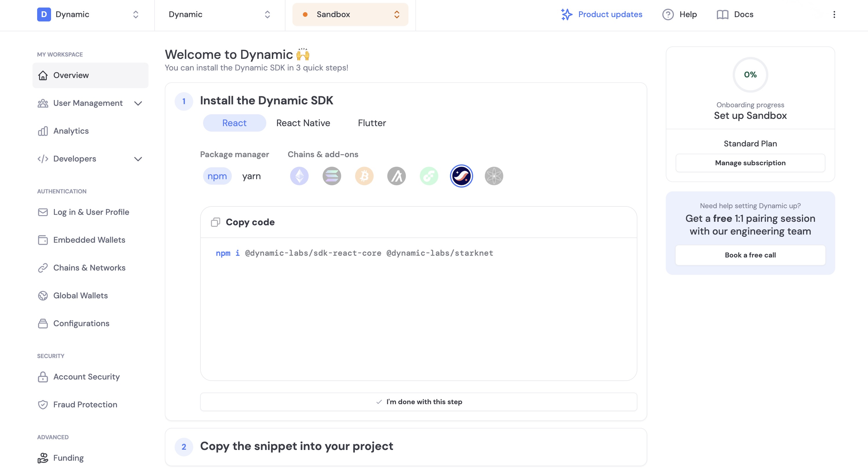Toggle the Flow chain icon

429,176
